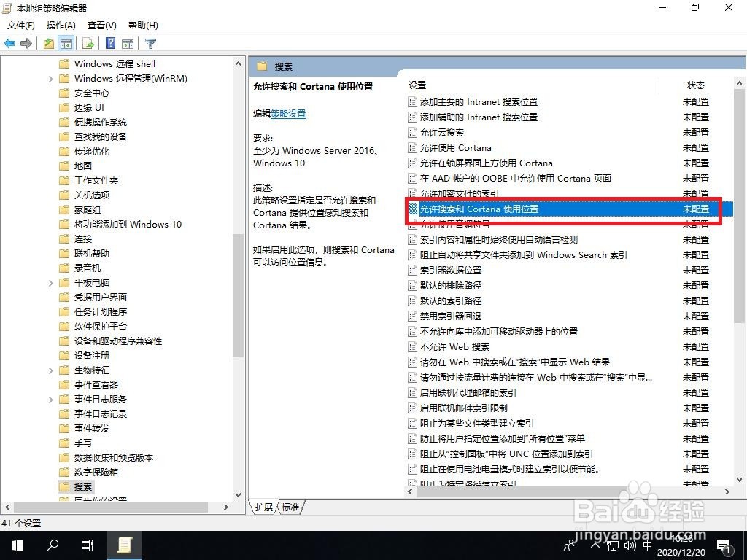
Task: Open the 操作(A) menu
Action: (x=61, y=26)
